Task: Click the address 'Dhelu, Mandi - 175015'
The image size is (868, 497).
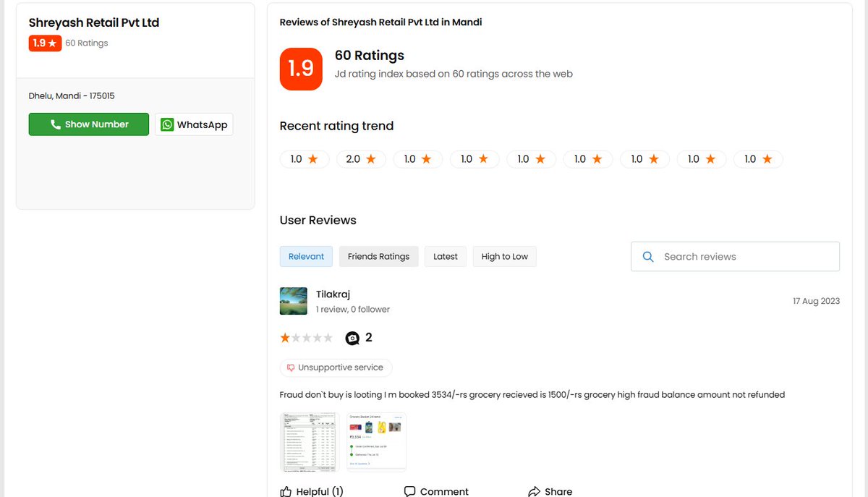Action: tap(72, 95)
